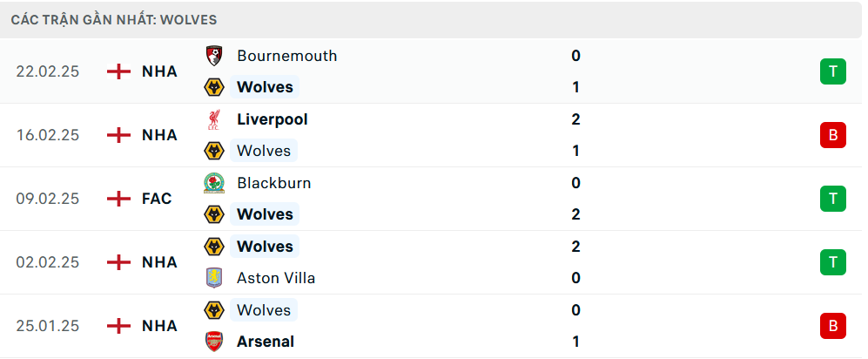Click the Liverpool club crest icon

click(213, 119)
